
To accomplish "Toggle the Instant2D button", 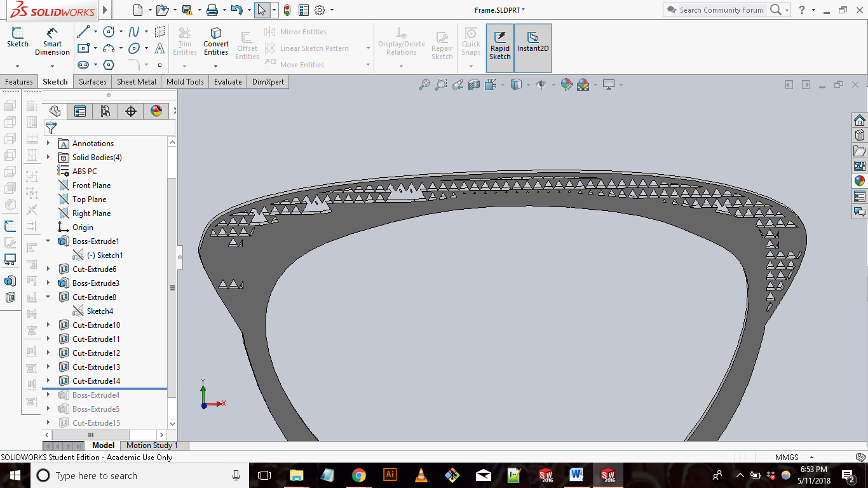I will (533, 48).
